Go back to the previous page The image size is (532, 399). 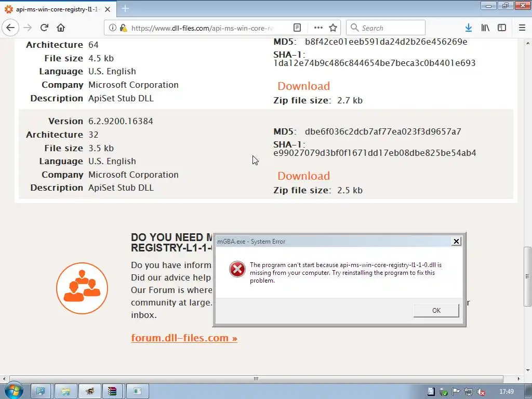[x=10, y=28]
